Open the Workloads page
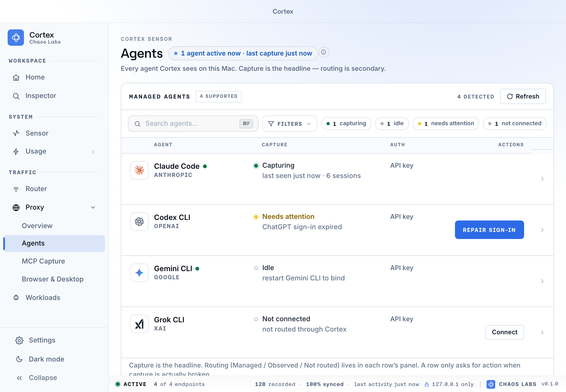 click(x=54, y=298)
